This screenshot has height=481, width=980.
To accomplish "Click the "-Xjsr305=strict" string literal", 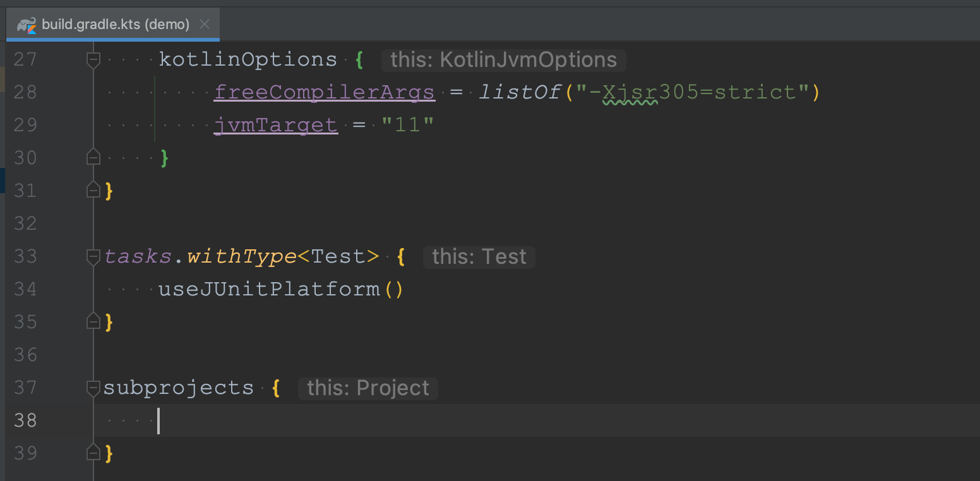I will [693, 92].
